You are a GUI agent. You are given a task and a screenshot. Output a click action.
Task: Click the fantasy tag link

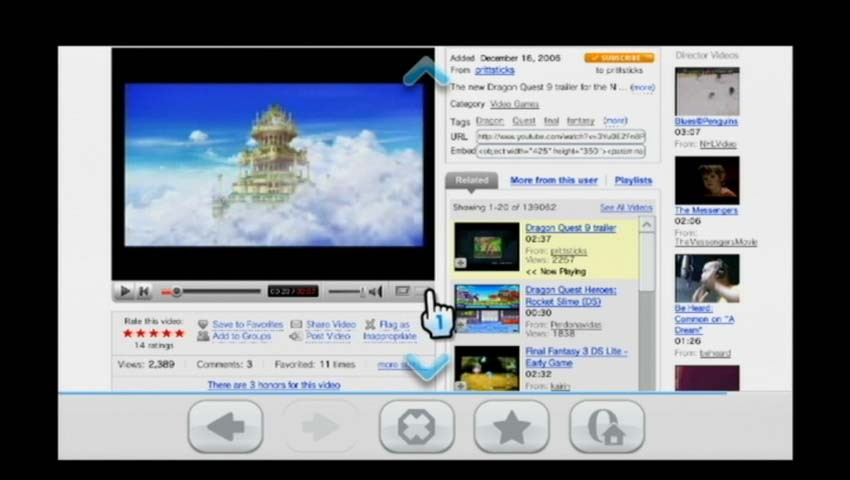[581, 121]
